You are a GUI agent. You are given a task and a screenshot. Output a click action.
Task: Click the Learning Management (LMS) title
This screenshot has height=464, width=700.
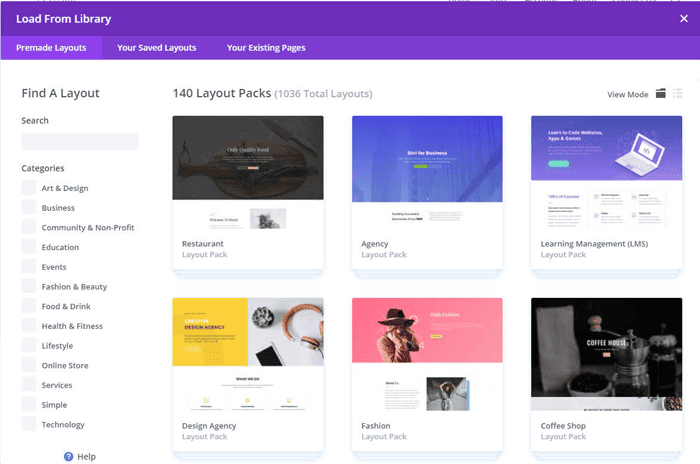click(x=594, y=244)
